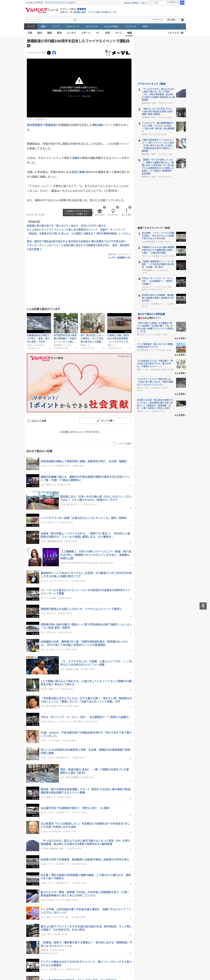This screenshot has height=980, width=210.
Task: Click the 記事に関する報告 report icon
Action: point(27,215)
